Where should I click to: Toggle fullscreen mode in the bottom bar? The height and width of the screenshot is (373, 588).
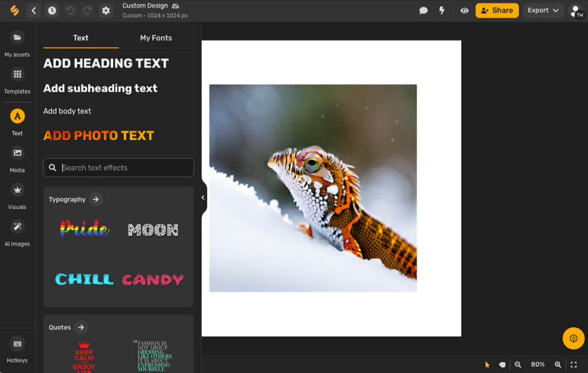click(573, 364)
